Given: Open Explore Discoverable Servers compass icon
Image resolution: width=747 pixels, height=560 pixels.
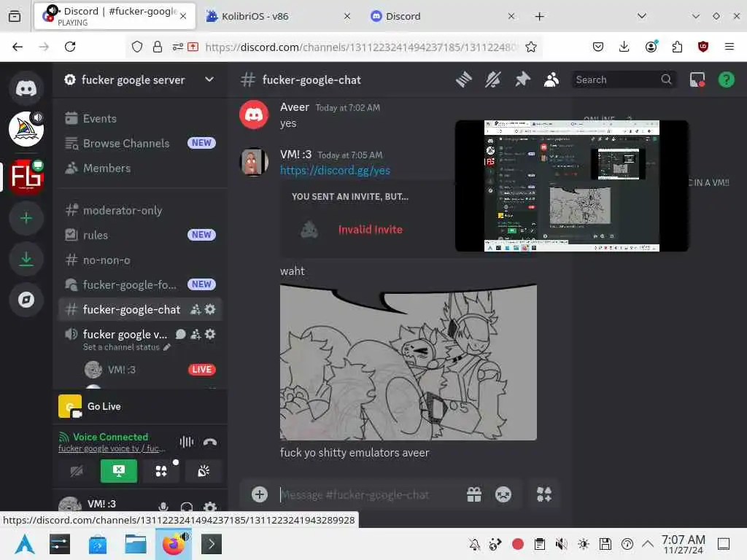Looking at the screenshot, I should point(26,300).
